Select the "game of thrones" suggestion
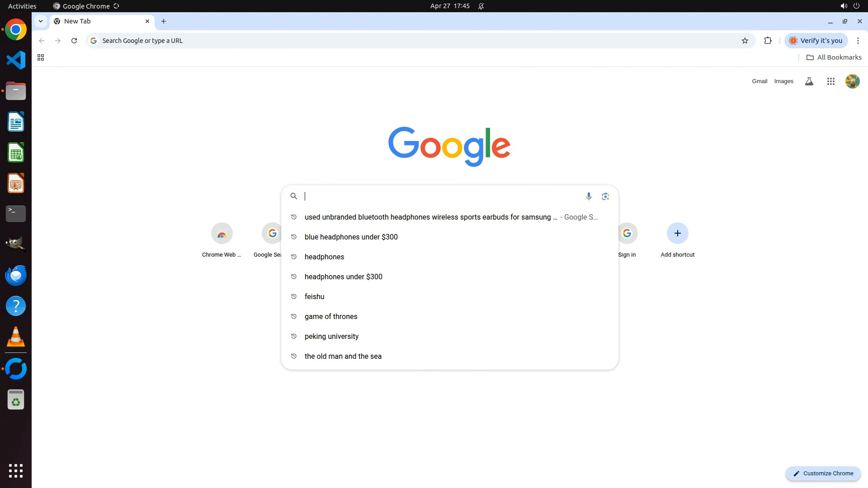Viewport: 868px width, 488px height. 330,316
